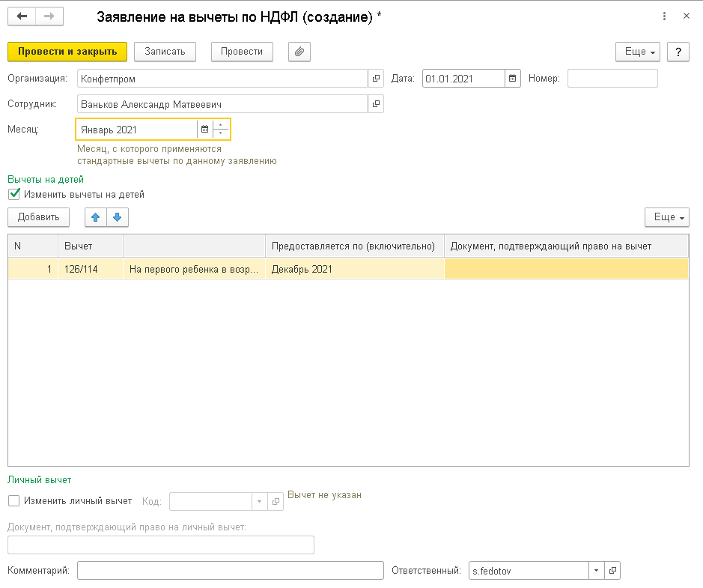Open the Сотрудник record link icon
The image size is (703, 588).
pos(376,104)
